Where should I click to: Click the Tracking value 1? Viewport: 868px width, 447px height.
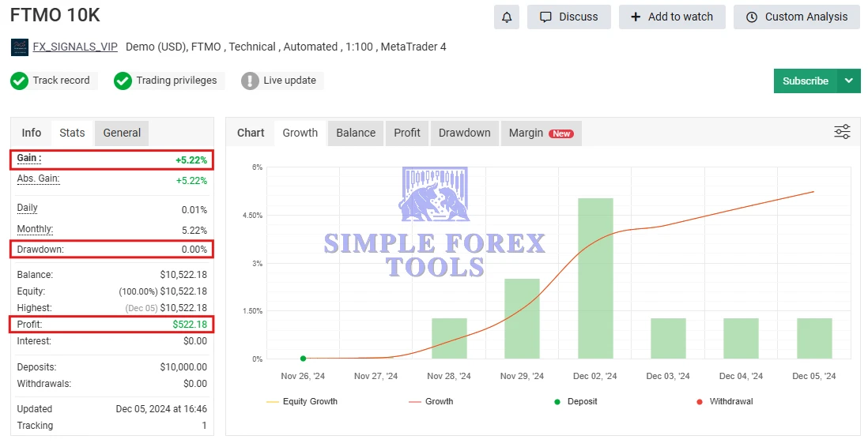coord(204,426)
